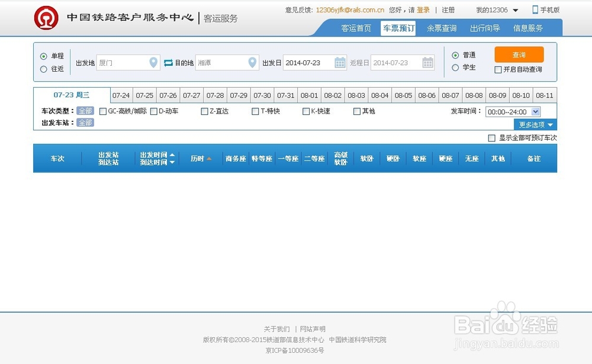Switch to 07-30 date tab
Screen dimensions: 592x364
point(262,95)
